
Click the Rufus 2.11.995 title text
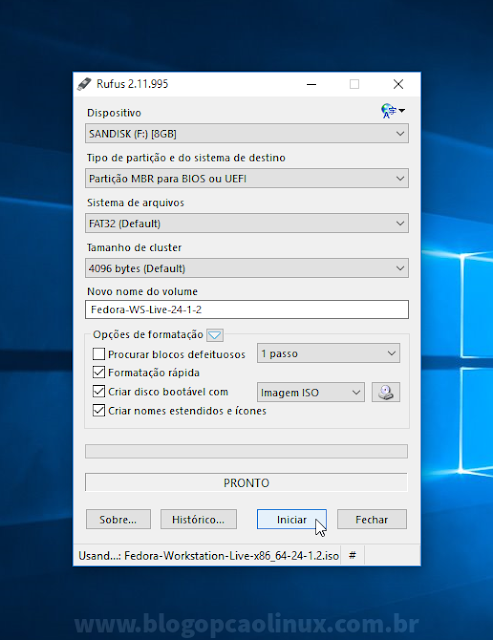[132, 84]
